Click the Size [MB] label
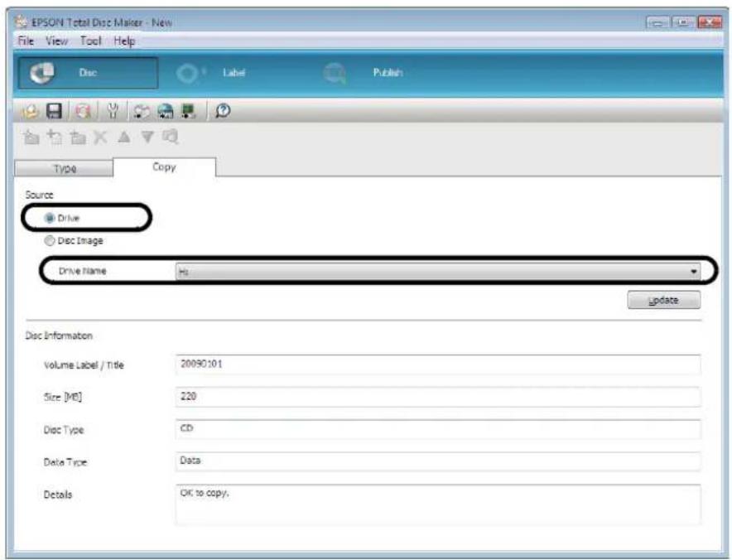This screenshot has width=732, height=560. click(63, 397)
